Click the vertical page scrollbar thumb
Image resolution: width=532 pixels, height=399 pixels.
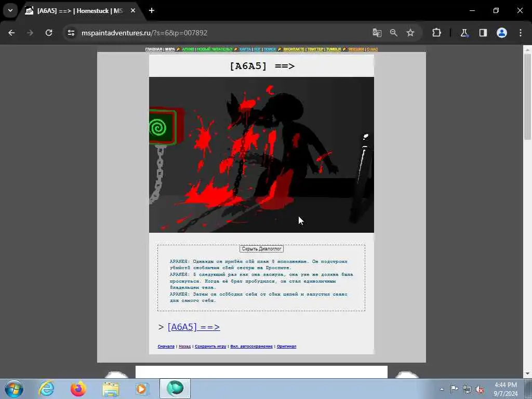(527, 97)
